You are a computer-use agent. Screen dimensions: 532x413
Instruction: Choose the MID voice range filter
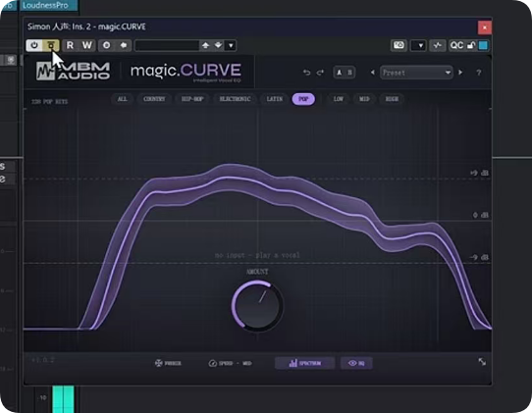364,99
